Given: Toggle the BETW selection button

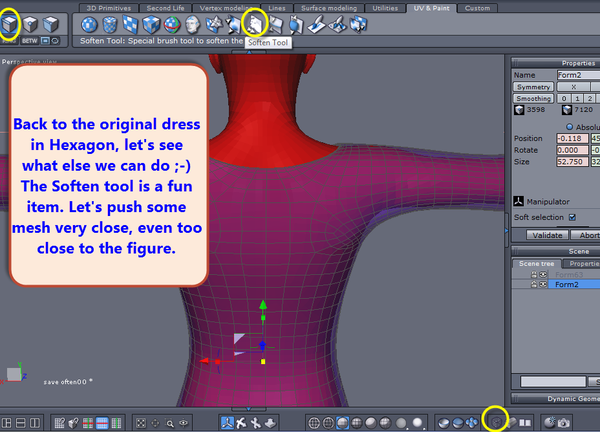Looking at the screenshot, I should tap(29, 41).
